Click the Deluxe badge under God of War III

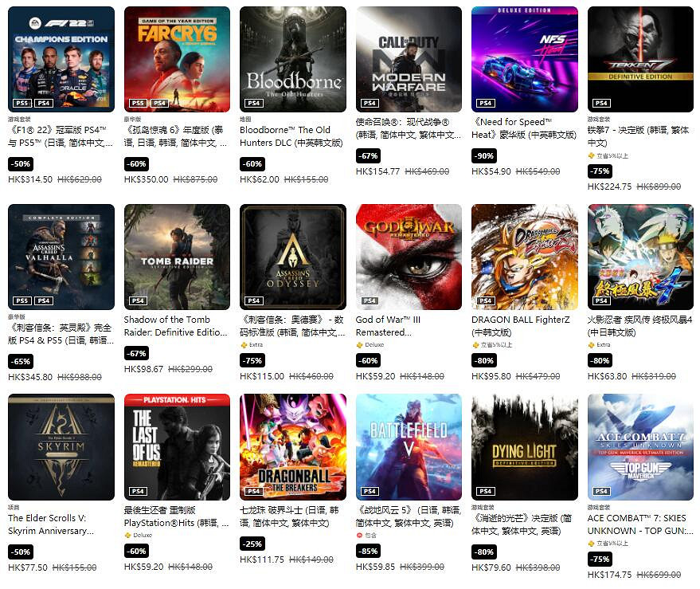tap(370, 345)
